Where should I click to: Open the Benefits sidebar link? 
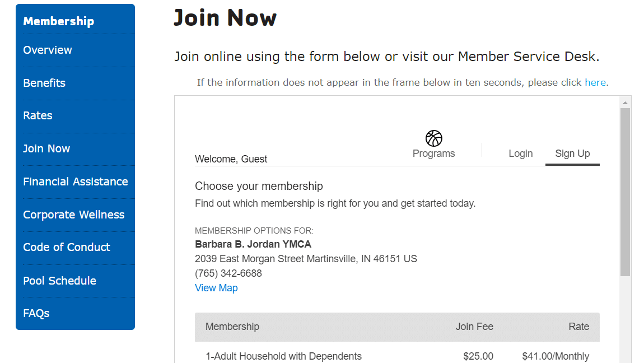click(44, 83)
